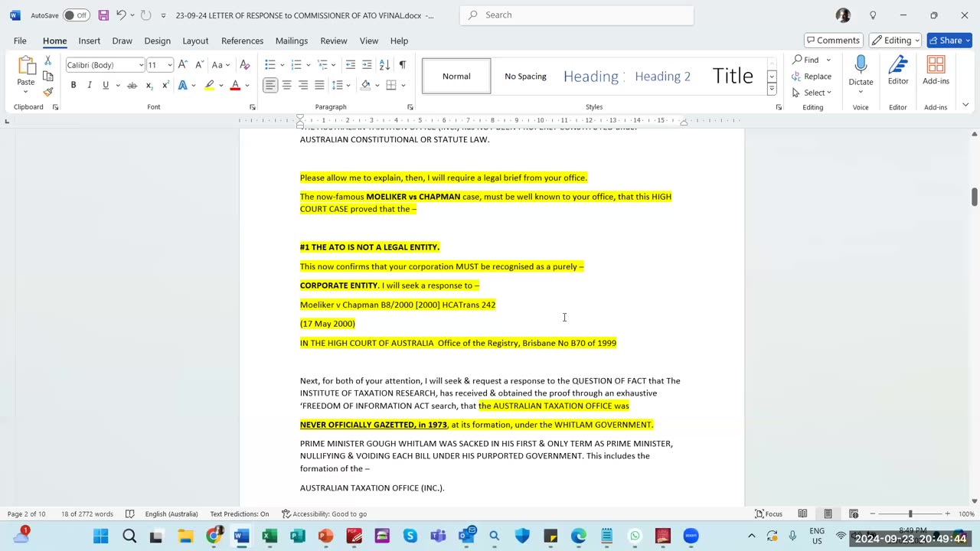Click the Cut scissors icon

pyautogui.click(x=48, y=60)
